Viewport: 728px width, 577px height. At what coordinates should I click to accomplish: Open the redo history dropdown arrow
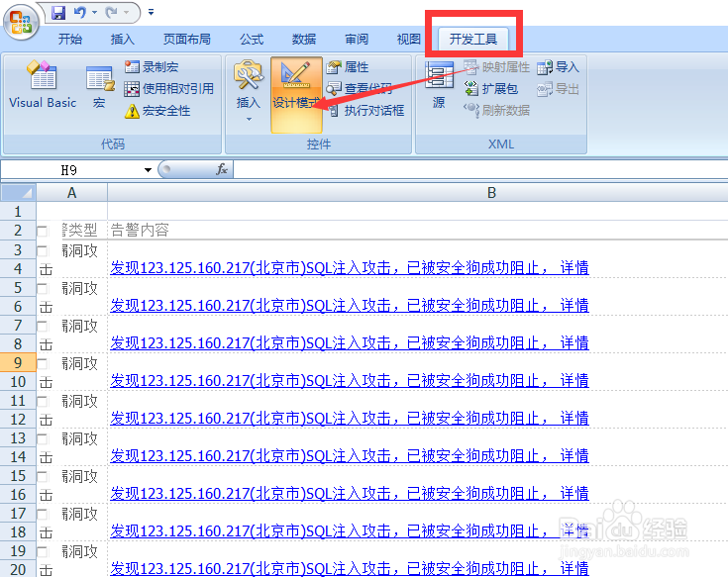pos(126,13)
